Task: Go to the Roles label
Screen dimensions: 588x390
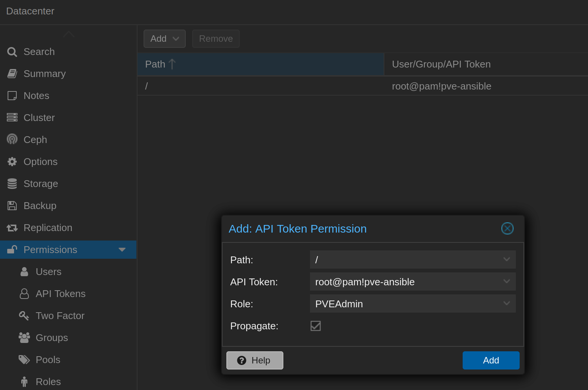Action: pos(48,382)
